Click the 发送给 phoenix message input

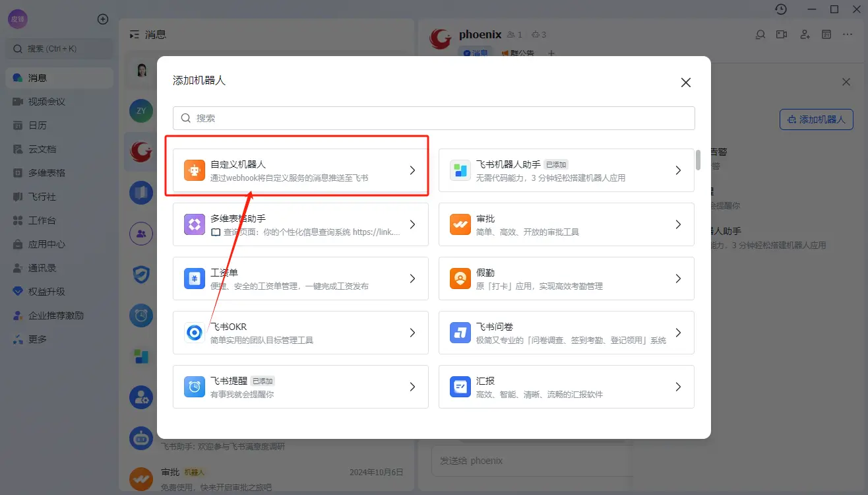(532, 461)
